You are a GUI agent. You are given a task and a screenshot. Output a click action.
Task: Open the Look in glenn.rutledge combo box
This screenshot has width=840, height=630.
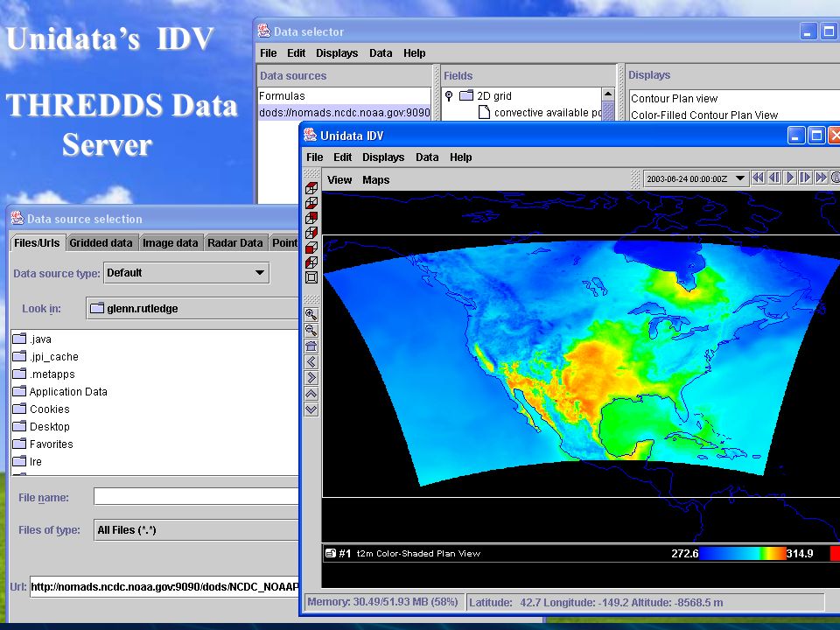coord(192,308)
